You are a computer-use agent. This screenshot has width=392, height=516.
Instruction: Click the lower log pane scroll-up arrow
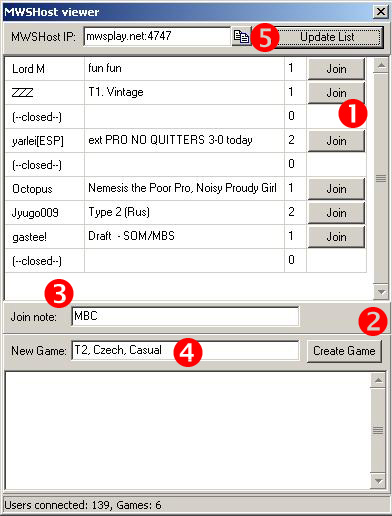tap(378, 380)
